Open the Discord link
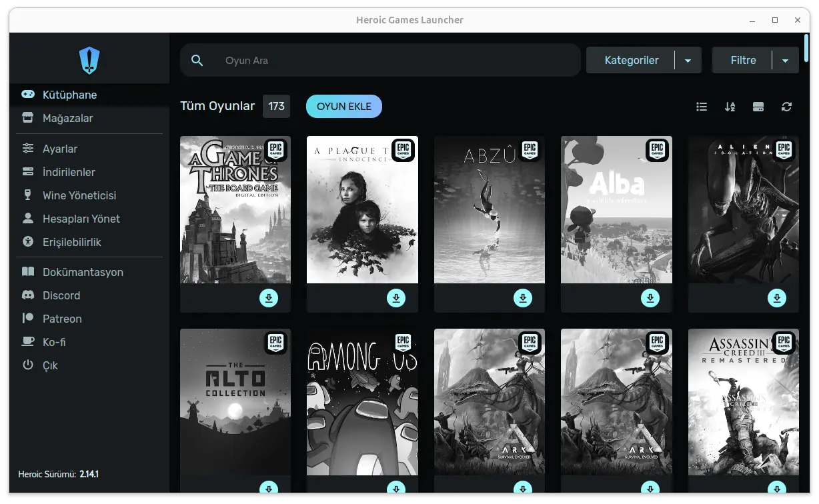The height and width of the screenshot is (504, 819). [89, 295]
